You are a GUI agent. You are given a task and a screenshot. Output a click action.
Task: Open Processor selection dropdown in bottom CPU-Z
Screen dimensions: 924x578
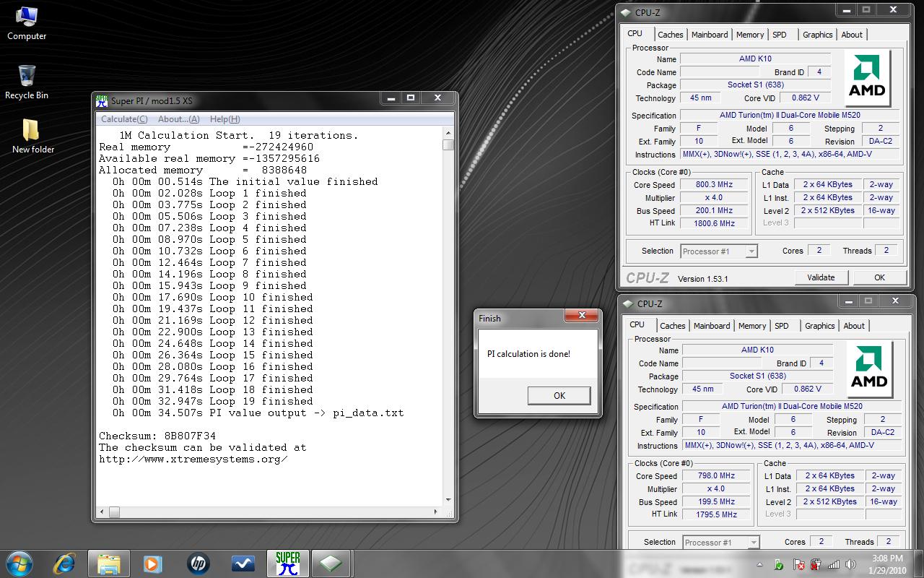[720, 543]
